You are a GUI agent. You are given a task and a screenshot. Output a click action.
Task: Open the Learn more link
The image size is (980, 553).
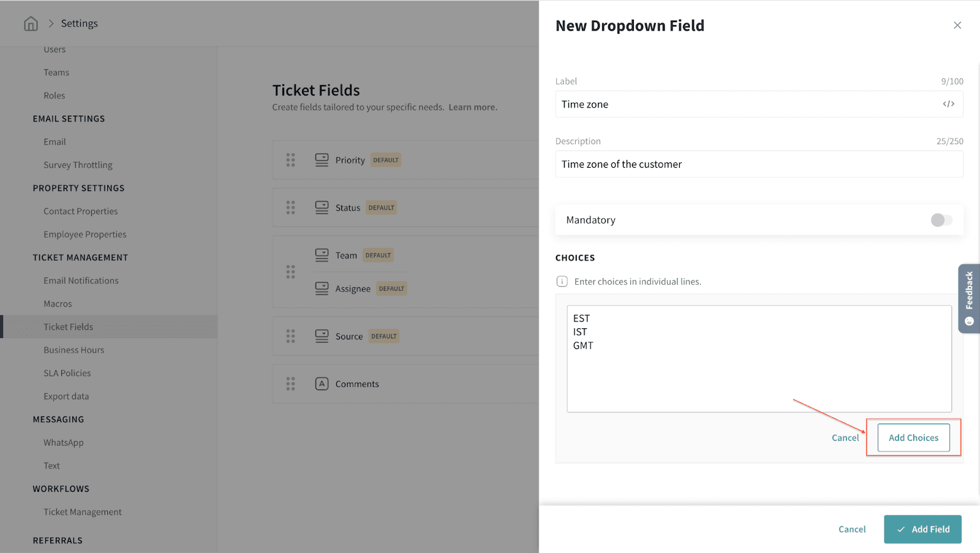472,107
